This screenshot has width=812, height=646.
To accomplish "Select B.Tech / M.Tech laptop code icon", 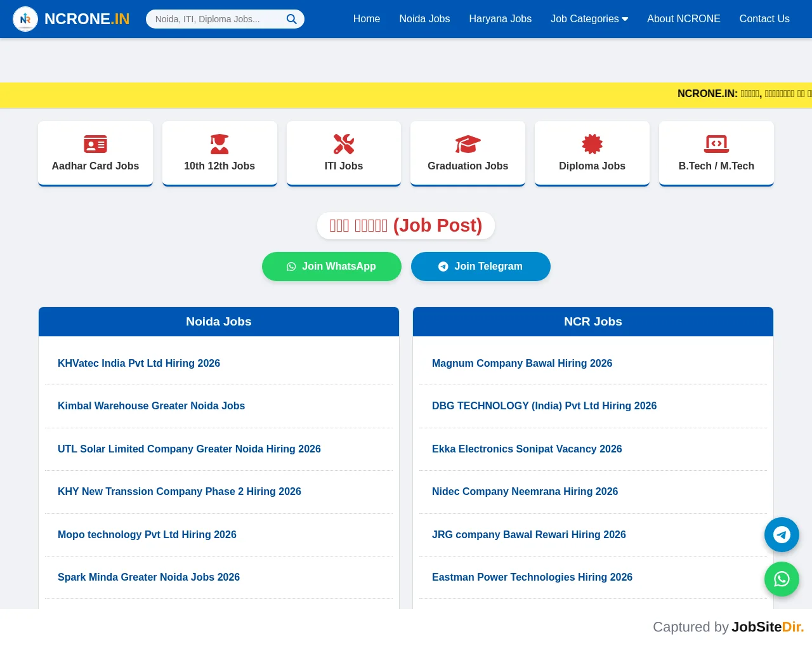I will tap(717, 144).
